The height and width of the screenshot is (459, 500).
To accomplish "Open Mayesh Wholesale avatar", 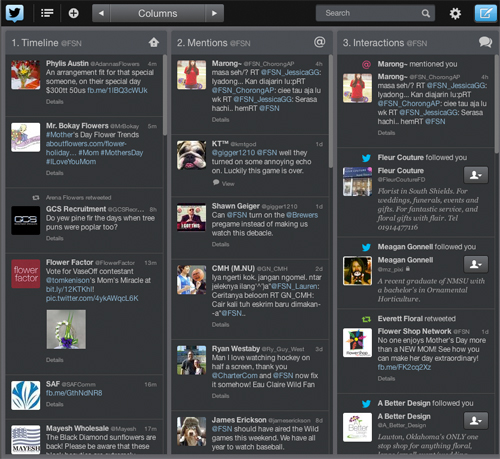I will click(x=26, y=439).
